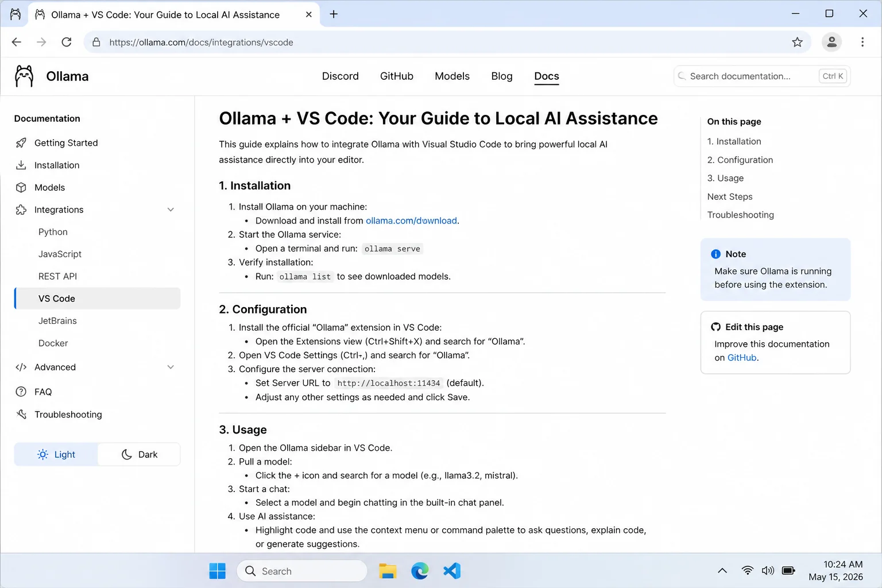The width and height of the screenshot is (882, 588).
Task: Collapse the Integrations section chevron
Action: click(x=171, y=210)
